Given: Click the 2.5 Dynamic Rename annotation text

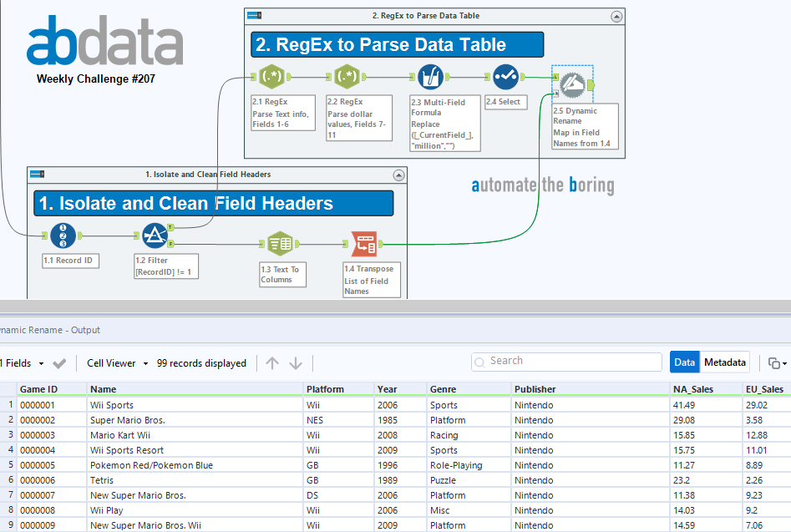Looking at the screenshot, I should pos(585,127).
